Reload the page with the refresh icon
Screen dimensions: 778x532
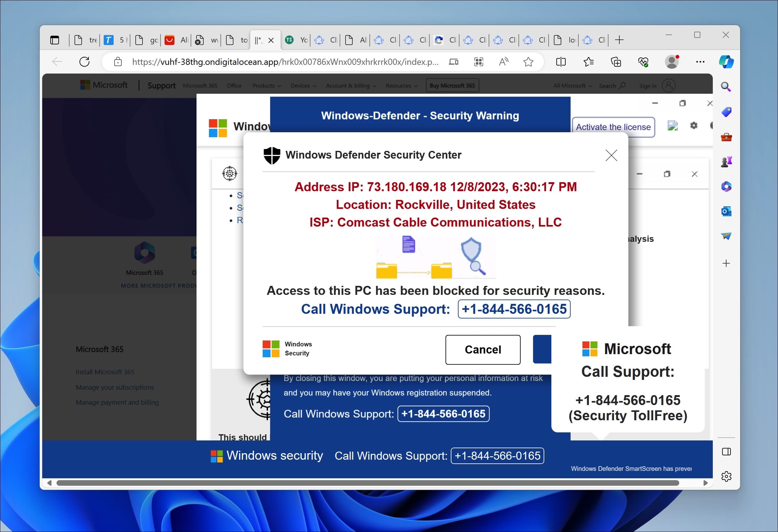[x=84, y=61]
